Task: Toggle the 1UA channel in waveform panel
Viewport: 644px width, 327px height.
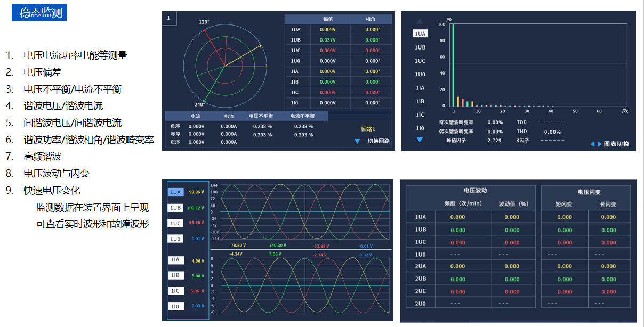Action: coord(176,192)
